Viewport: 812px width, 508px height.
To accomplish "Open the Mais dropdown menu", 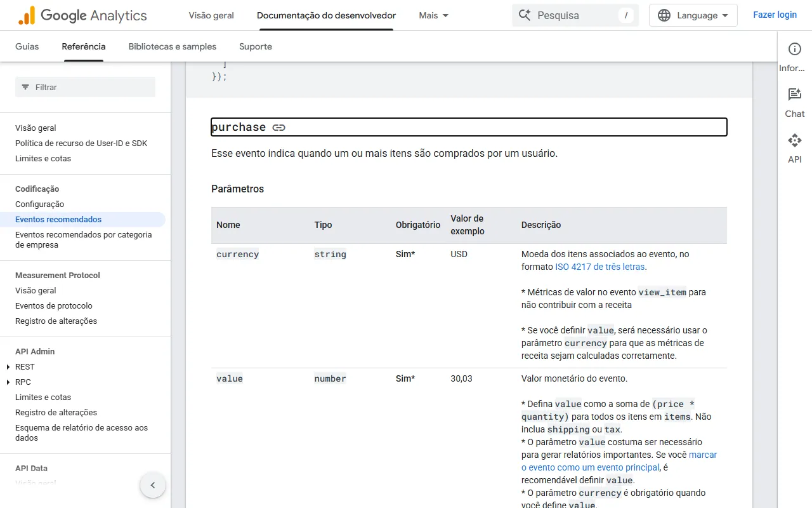I will 434,15.
